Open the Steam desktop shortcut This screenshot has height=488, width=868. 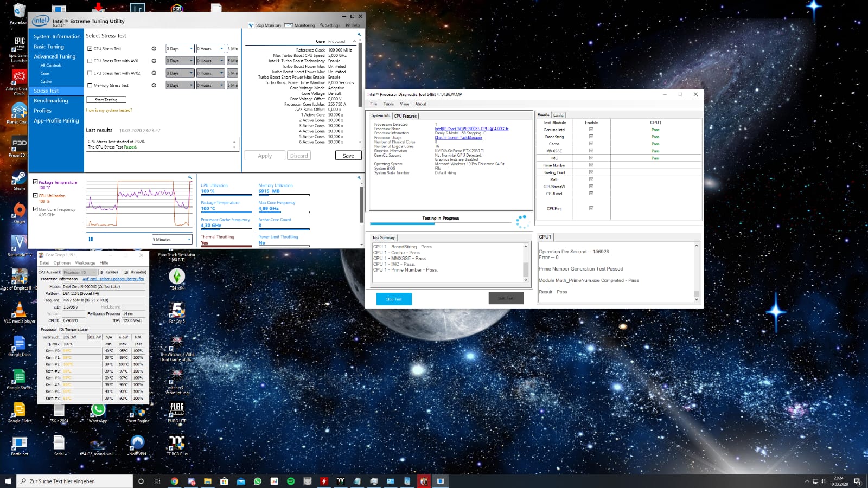coord(19,181)
